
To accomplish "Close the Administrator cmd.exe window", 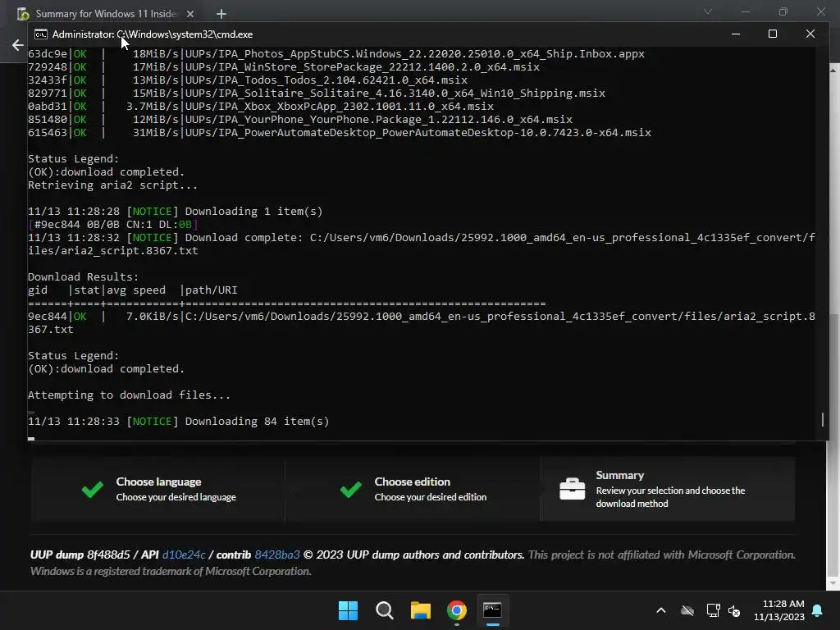I will pyautogui.click(x=810, y=34).
